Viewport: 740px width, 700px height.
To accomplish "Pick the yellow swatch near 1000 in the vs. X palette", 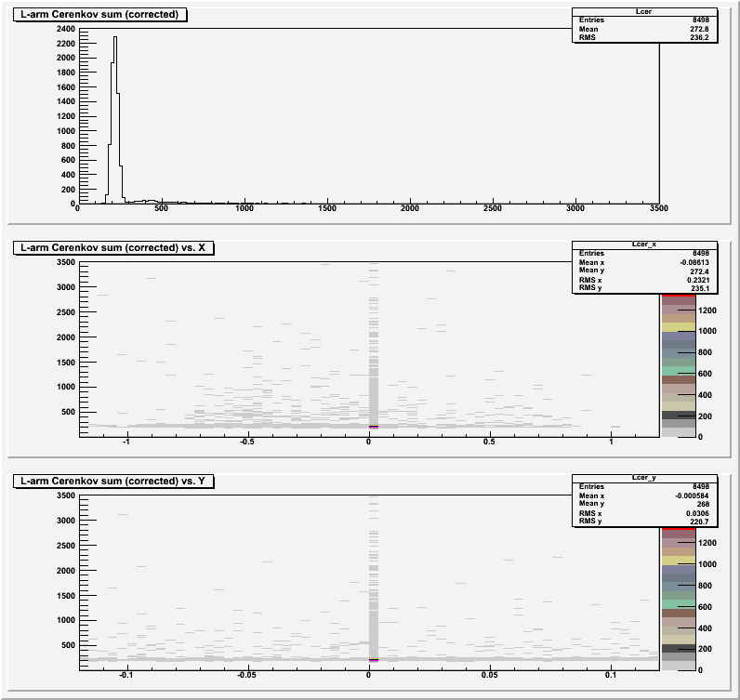I will [x=678, y=327].
